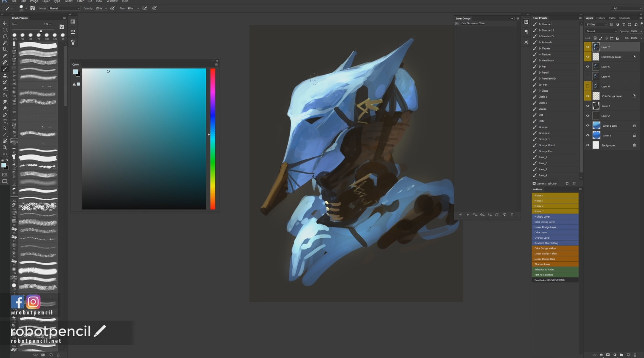Switch to the Paths tab
The height and width of the screenshot is (358, 644).
coord(612,18)
